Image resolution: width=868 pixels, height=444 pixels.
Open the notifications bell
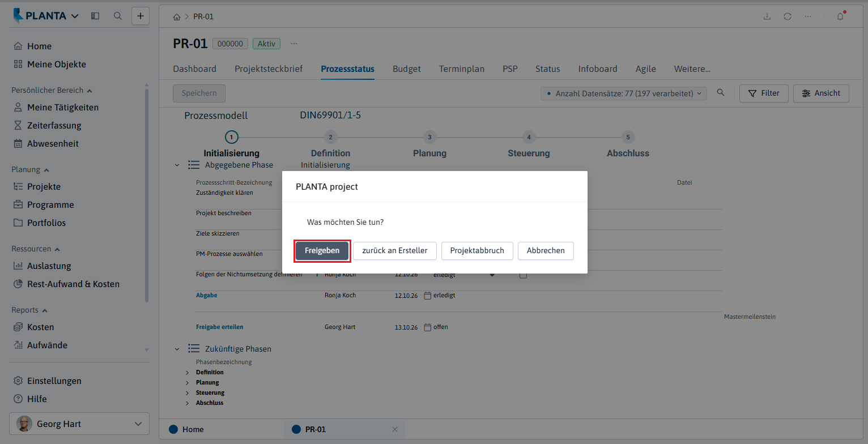point(841,16)
